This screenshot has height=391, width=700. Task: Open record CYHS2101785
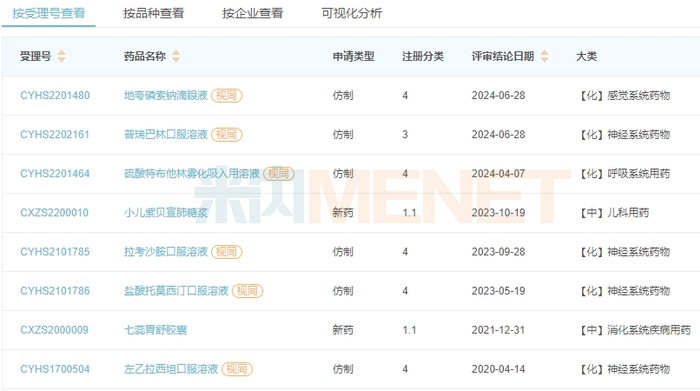coord(55,252)
